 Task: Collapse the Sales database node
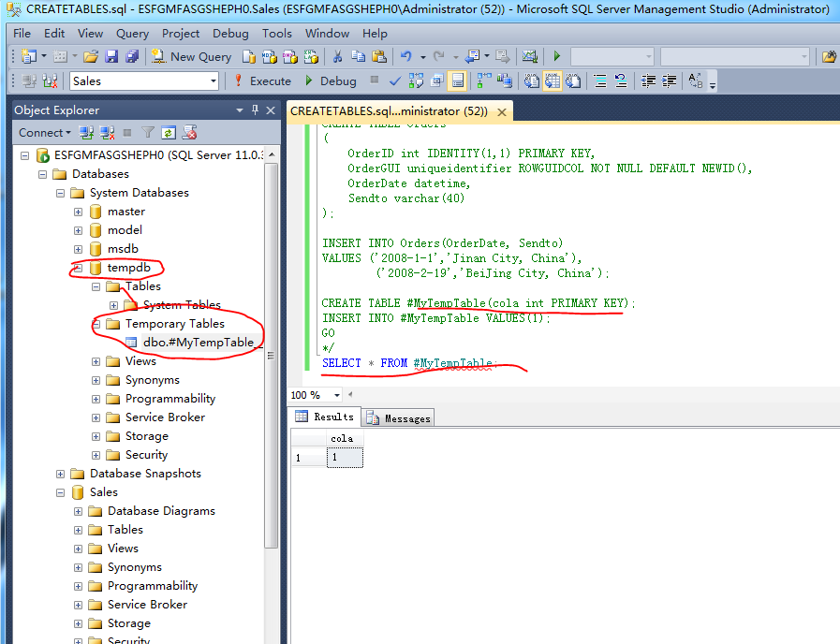click(61, 493)
